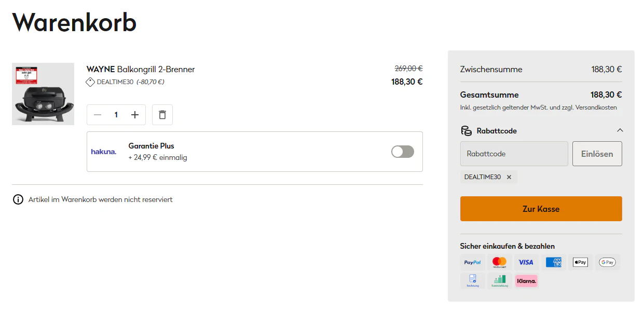Click the '+ 24,99 € einmalig' text
Image resolution: width=644 pixels, height=310 pixels.
click(x=158, y=157)
